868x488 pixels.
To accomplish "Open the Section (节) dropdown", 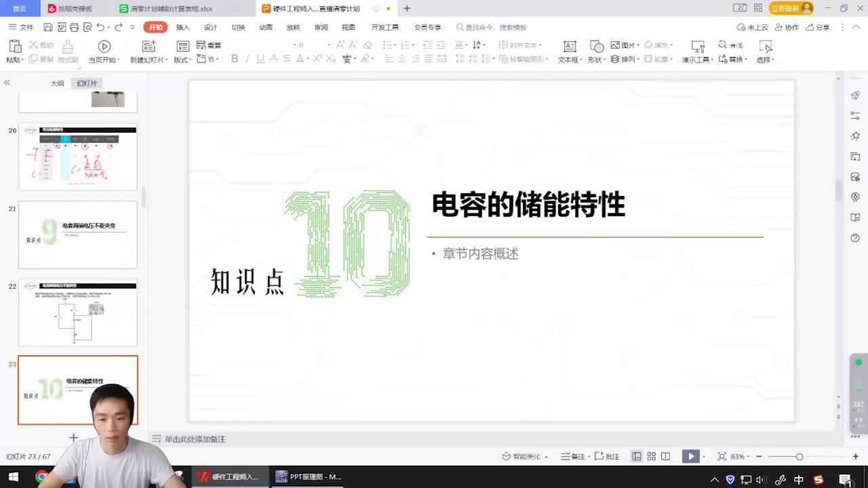I will [x=208, y=59].
